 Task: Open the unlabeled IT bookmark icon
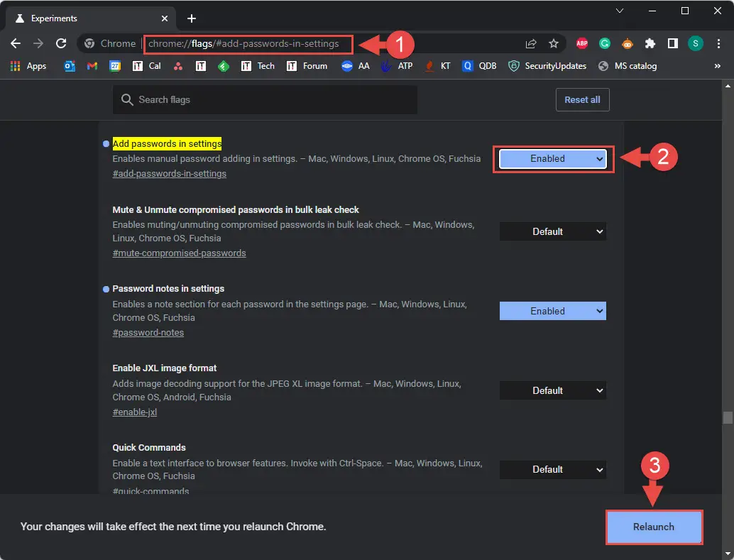pos(201,66)
